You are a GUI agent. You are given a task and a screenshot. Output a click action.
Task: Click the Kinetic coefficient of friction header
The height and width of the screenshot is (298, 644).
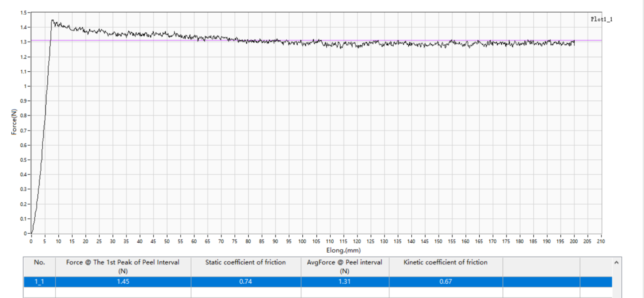click(446, 262)
